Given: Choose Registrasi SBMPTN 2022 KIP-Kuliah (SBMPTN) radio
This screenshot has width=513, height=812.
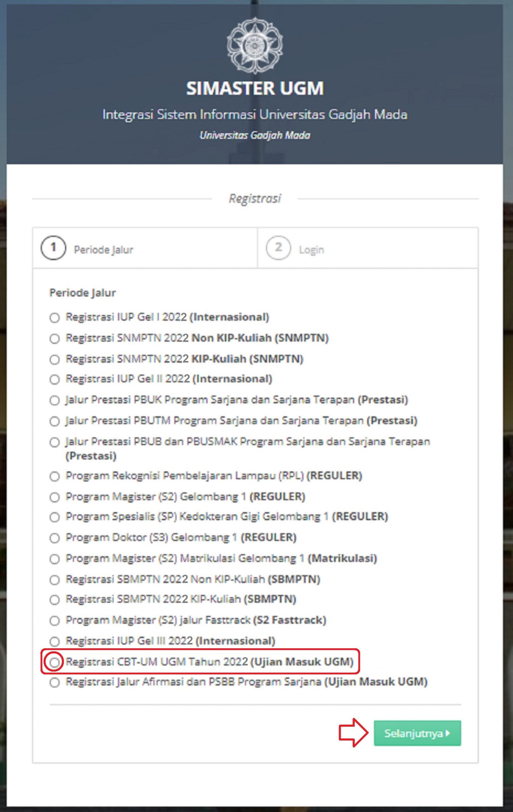Looking at the screenshot, I should pyautogui.click(x=54, y=600).
